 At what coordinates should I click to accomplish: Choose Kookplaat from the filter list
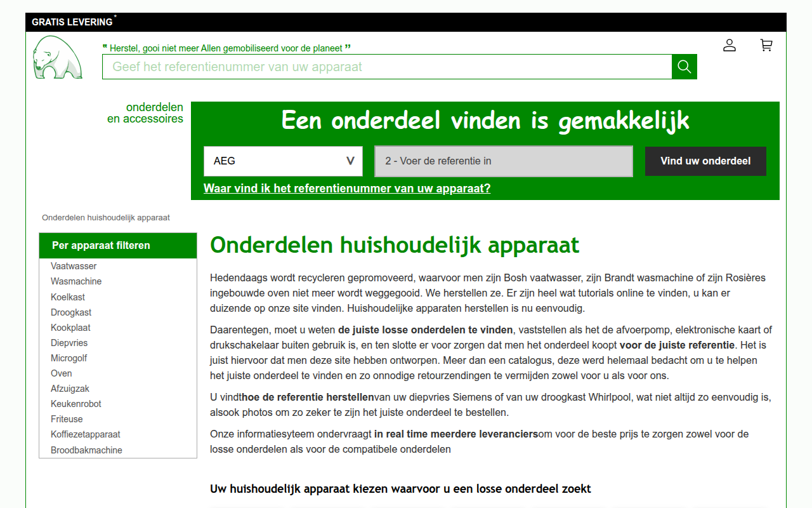click(70, 328)
